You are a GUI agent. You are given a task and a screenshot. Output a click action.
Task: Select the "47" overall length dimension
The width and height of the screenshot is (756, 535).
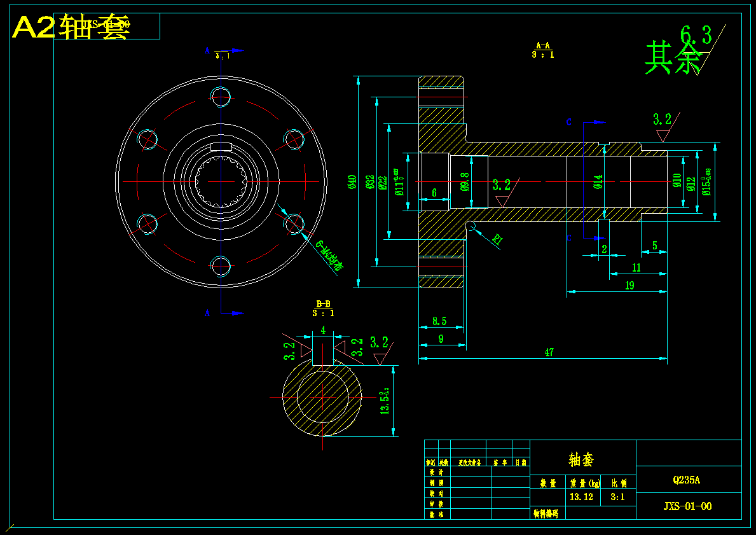point(549,352)
